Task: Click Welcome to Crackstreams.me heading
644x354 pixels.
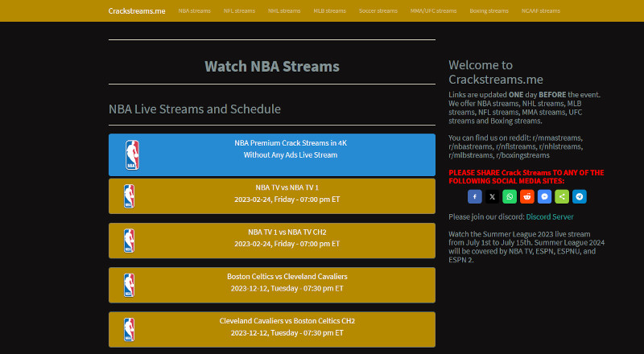Action: click(x=496, y=72)
